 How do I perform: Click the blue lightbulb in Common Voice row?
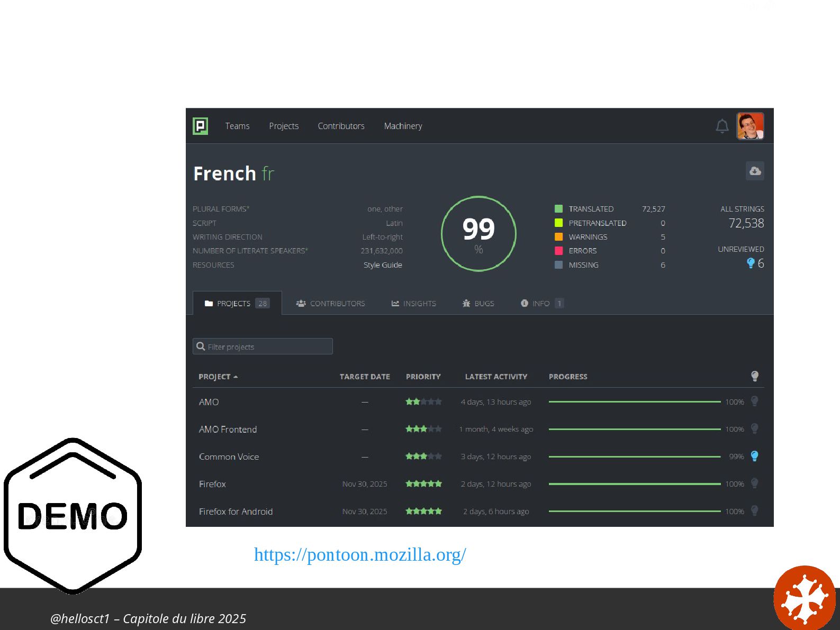(755, 456)
